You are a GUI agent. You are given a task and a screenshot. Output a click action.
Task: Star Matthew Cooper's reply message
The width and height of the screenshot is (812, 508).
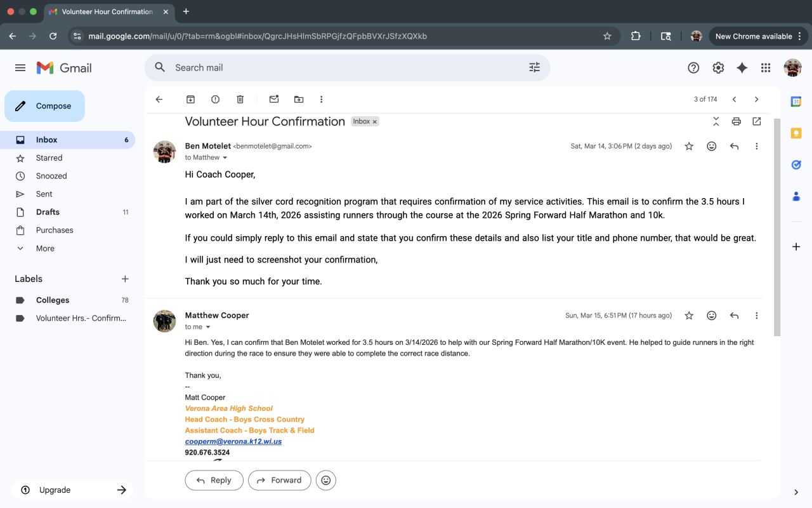click(x=689, y=316)
